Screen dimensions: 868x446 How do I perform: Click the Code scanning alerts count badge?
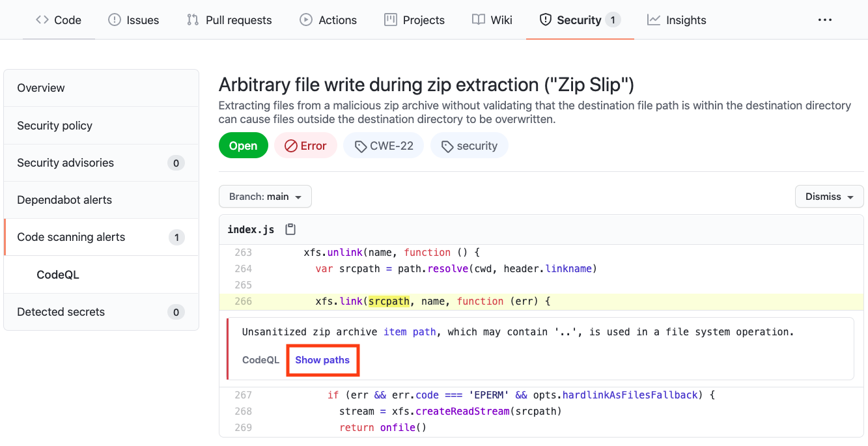(x=176, y=238)
